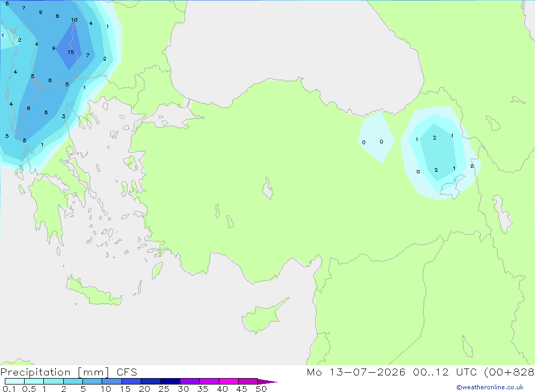Click legend label '40'
Image resolution: width=535 pixels, height=392 pixels.
click(222, 389)
